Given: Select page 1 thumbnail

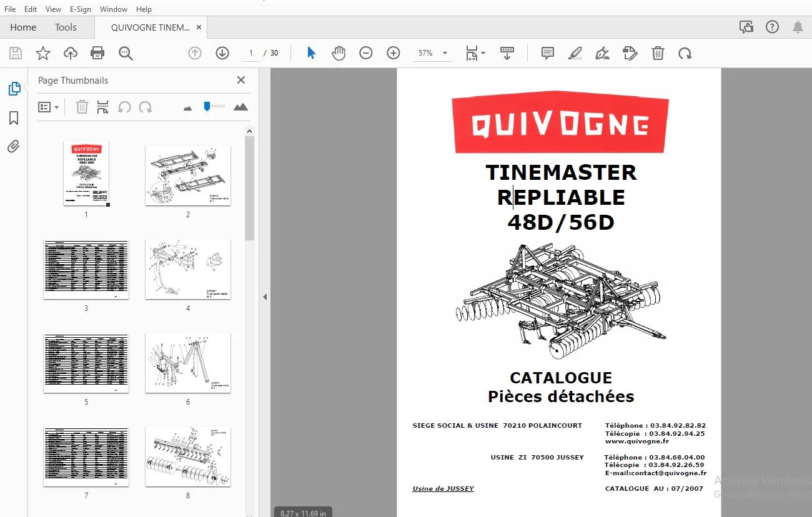Looking at the screenshot, I should 86,174.
